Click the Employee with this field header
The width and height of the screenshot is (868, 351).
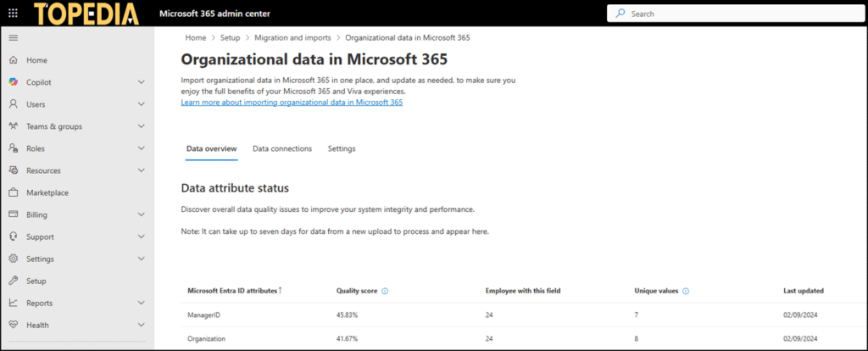pyautogui.click(x=523, y=291)
